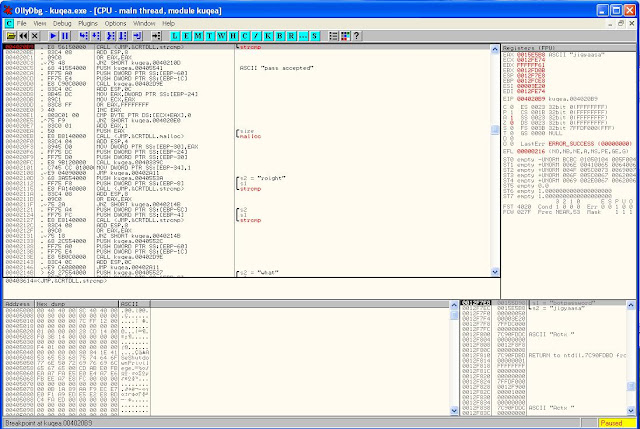Open the Plugins menu
The image size is (640, 429).
[x=88, y=24]
